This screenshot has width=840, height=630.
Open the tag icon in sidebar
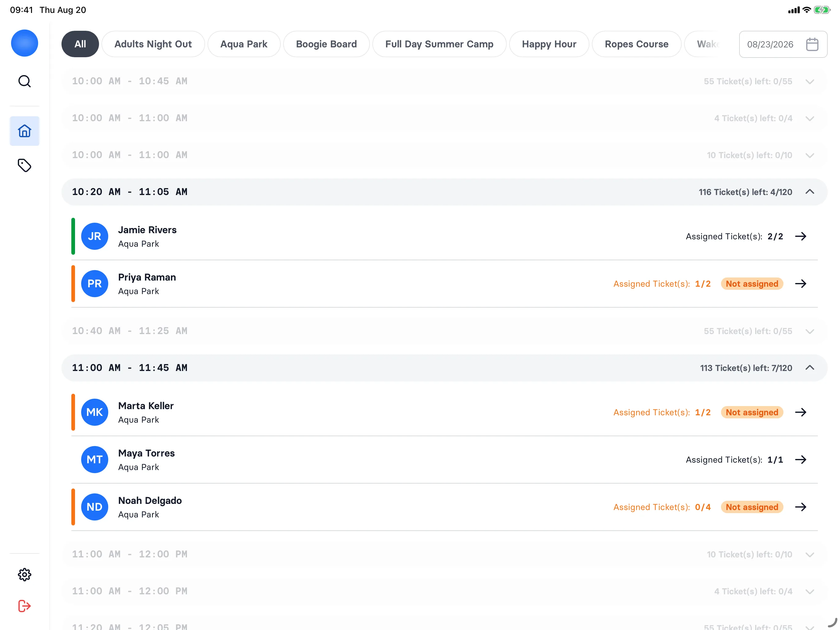pyautogui.click(x=24, y=165)
